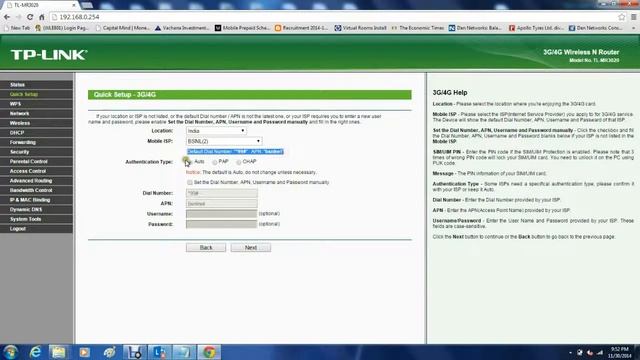Switch to Chrome on taskbar
The height and width of the screenshot is (360, 640).
[209, 352]
